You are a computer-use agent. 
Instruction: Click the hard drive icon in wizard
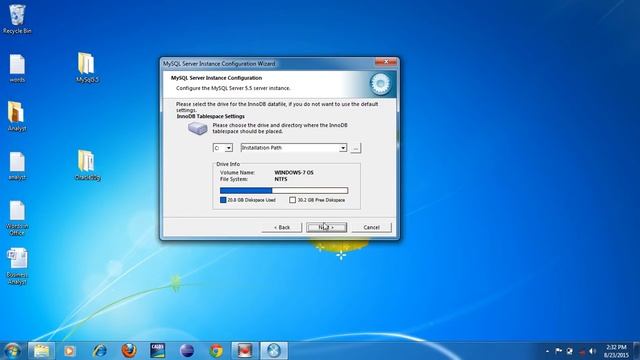click(198, 128)
